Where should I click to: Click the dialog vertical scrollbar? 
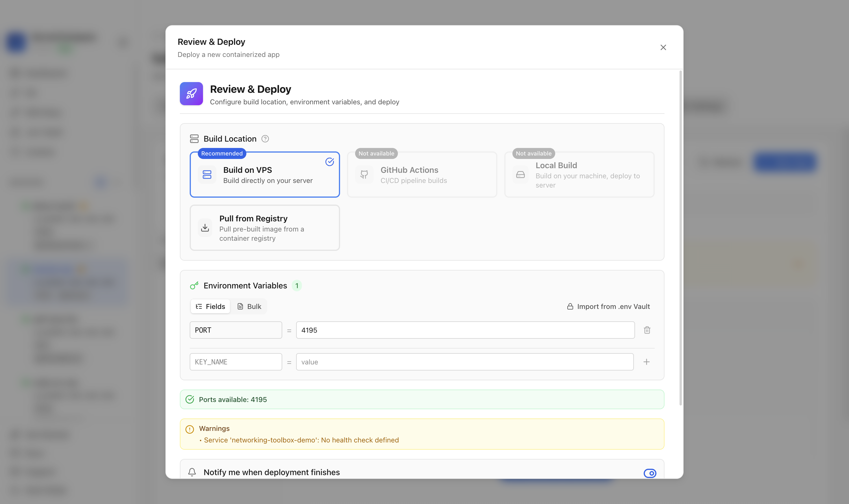click(x=680, y=238)
